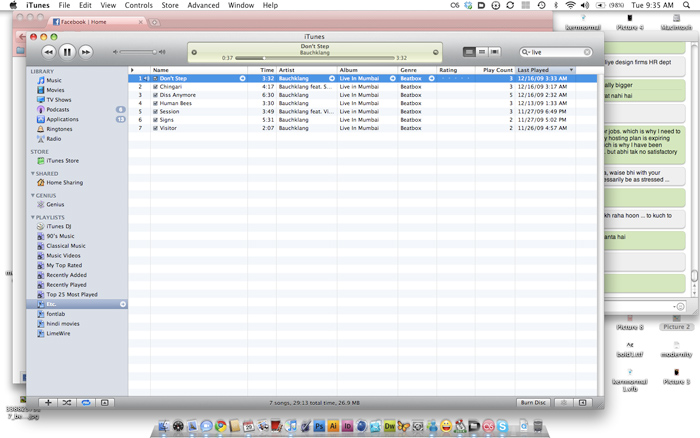
Task: Sort by the Last Played column
Action: (x=545, y=70)
